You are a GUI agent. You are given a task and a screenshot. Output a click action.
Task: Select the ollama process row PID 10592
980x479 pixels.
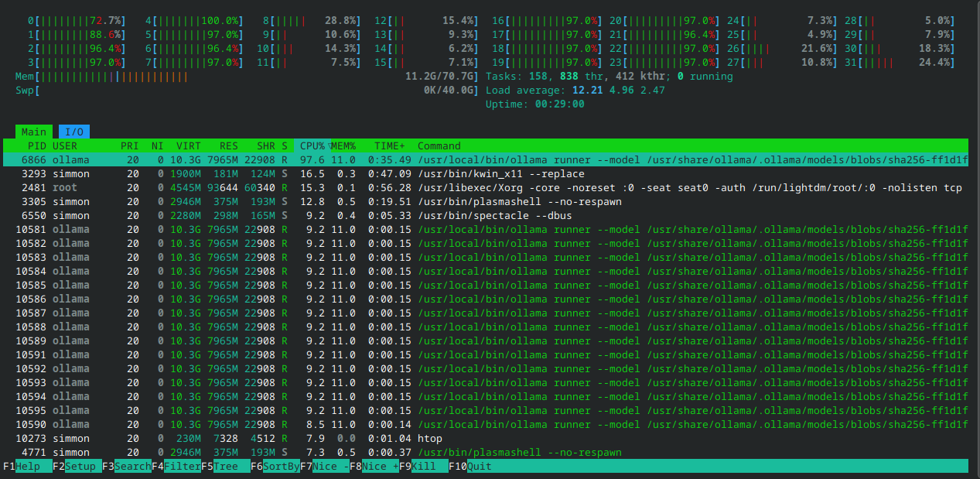(x=486, y=368)
